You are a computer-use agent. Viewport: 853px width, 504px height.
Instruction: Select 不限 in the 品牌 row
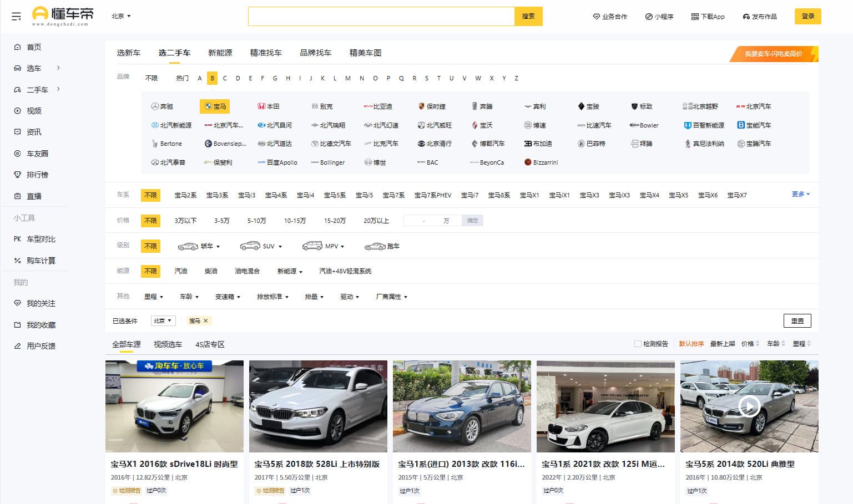(152, 78)
